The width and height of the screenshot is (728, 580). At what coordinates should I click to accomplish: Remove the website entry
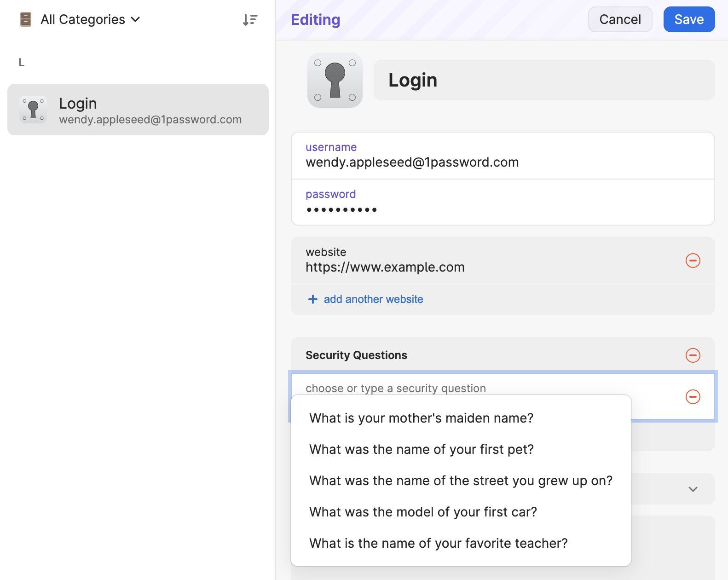point(693,261)
